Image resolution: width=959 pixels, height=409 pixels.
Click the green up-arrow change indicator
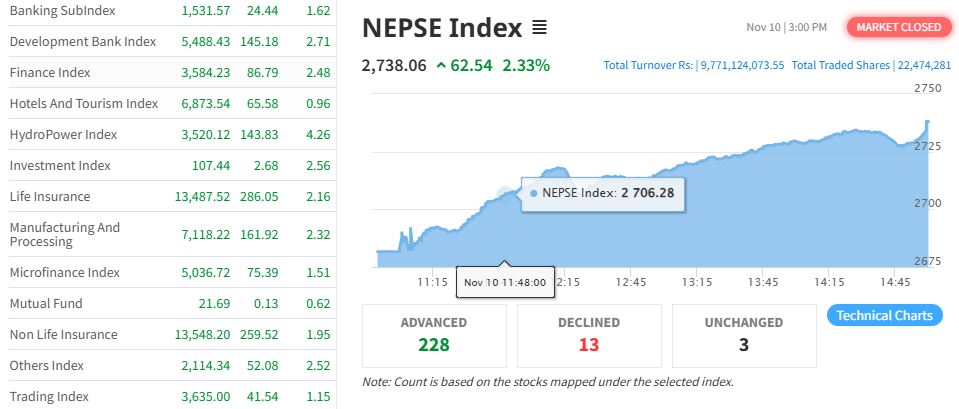tap(441, 66)
